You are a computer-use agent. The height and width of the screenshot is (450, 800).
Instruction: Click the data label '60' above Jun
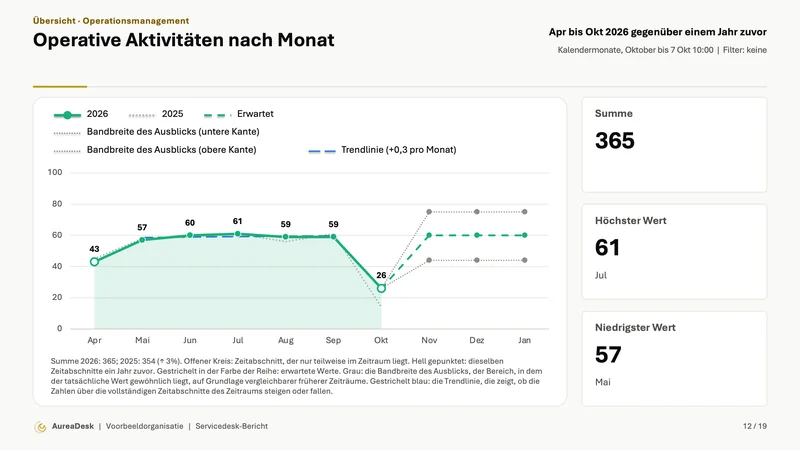(x=190, y=223)
